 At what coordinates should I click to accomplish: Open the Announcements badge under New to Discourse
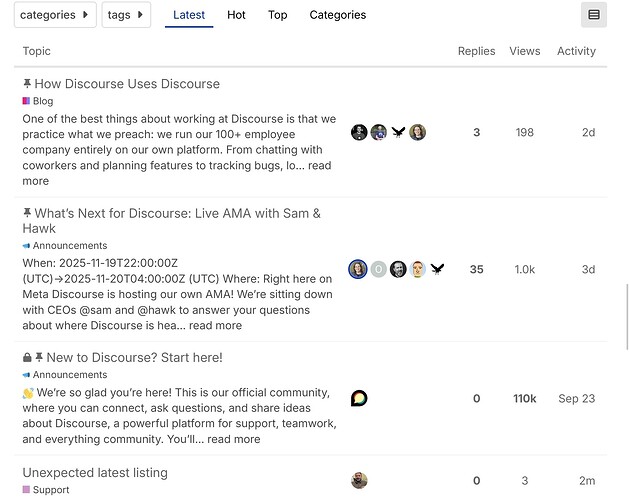(65, 375)
